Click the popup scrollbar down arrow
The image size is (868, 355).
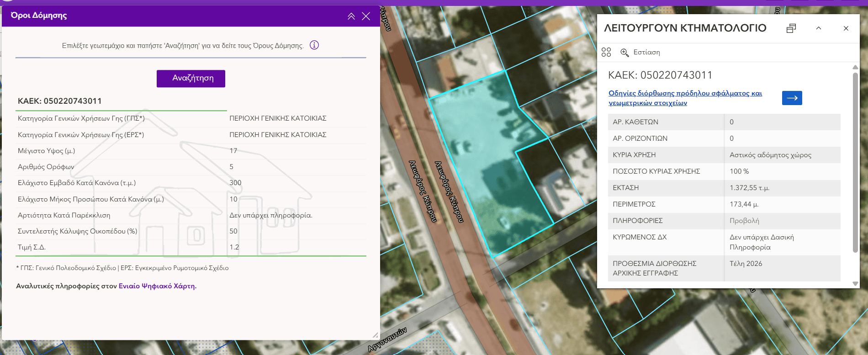coord(855,284)
